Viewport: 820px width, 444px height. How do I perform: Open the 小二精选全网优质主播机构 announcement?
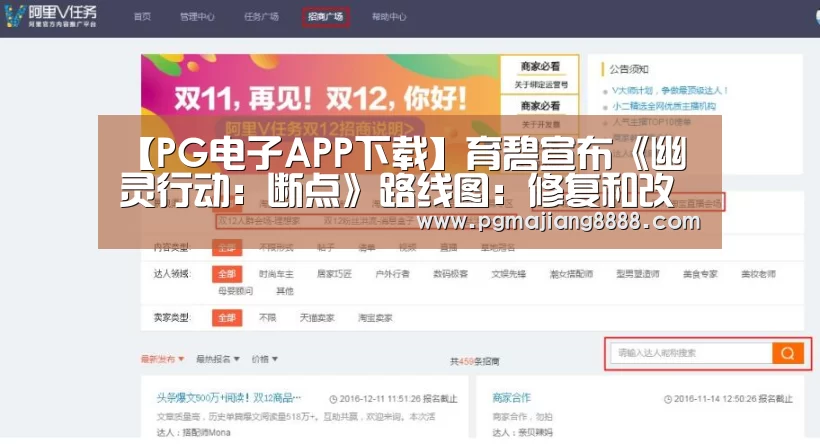click(664, 106)
